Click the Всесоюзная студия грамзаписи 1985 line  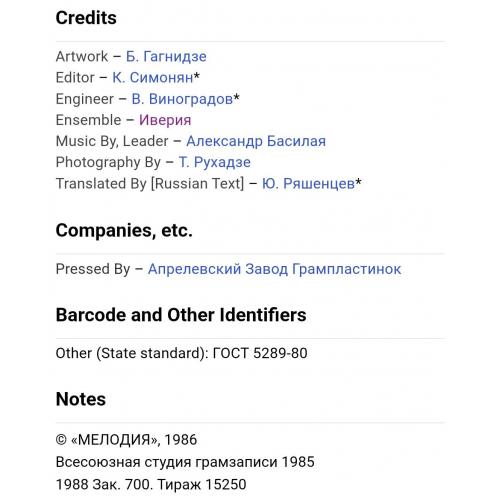click(185, 462)
